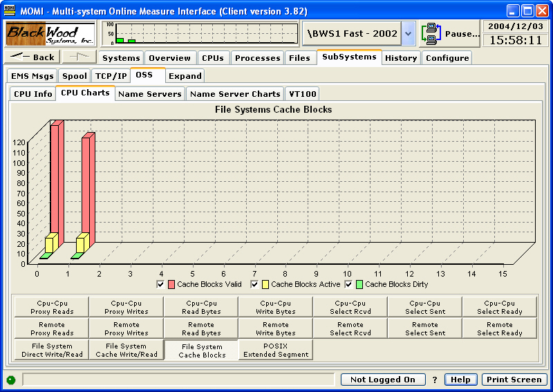Click the forward arrow navigation button
The height and width of the screenshot is (392, 553).
pos(79,57)
